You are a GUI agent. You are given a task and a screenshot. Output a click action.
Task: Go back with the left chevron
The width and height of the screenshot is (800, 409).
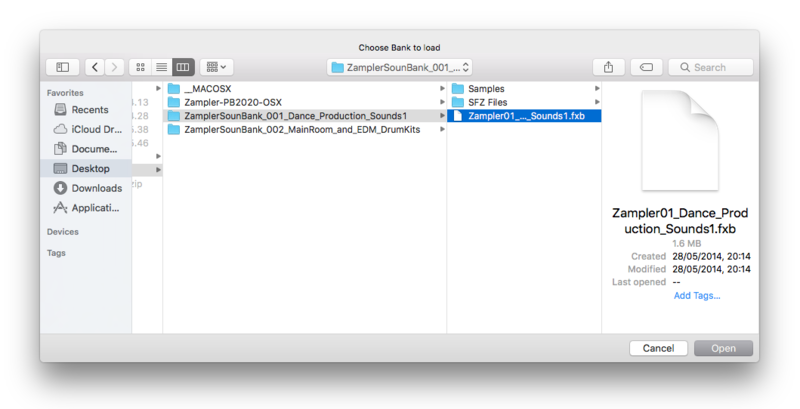(95, 67)
